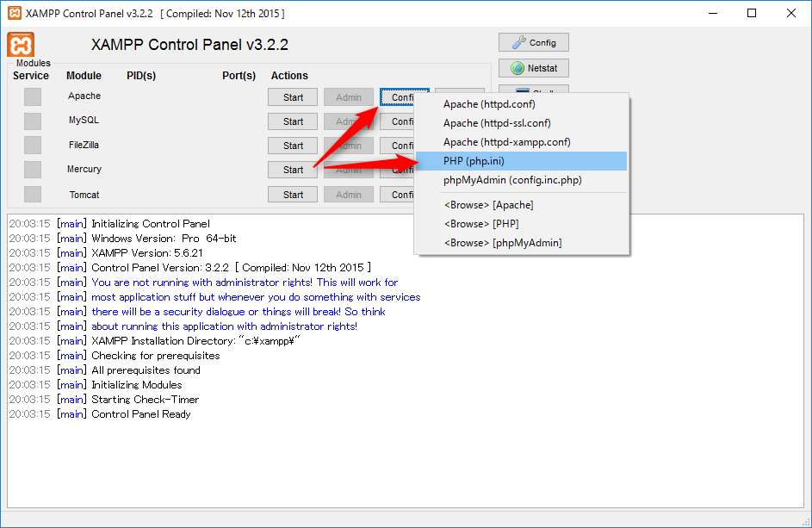Select <Browse> [PHP] menu entry
812x528 pixels.
(x=522, y=224)
